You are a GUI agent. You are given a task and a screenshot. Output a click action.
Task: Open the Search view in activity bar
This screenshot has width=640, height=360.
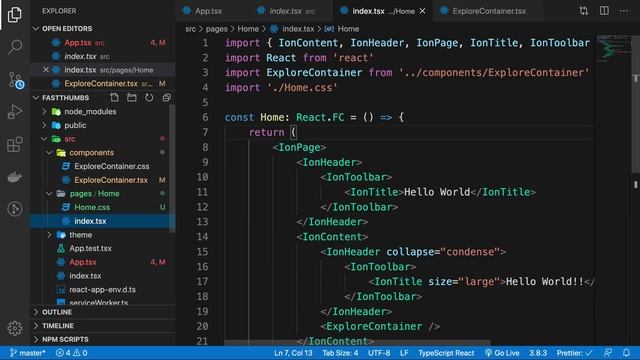click(x=15, y=47)
